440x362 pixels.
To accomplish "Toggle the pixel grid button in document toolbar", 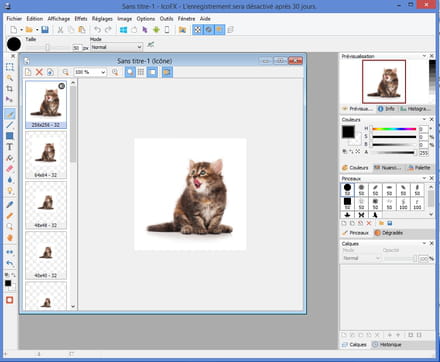I will pyautogui.click(x=141, y=72).
